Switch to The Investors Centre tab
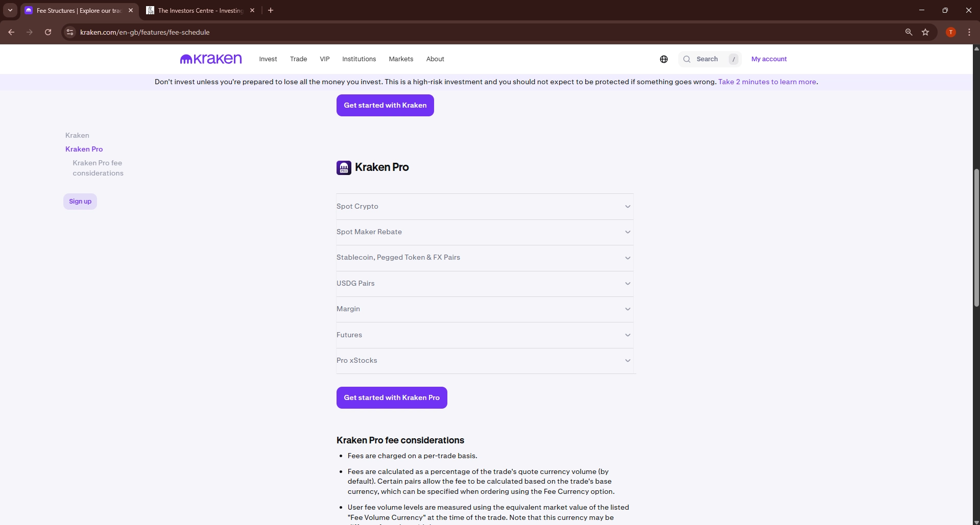This screenshot has height=525, width=980. pos(200,10)
